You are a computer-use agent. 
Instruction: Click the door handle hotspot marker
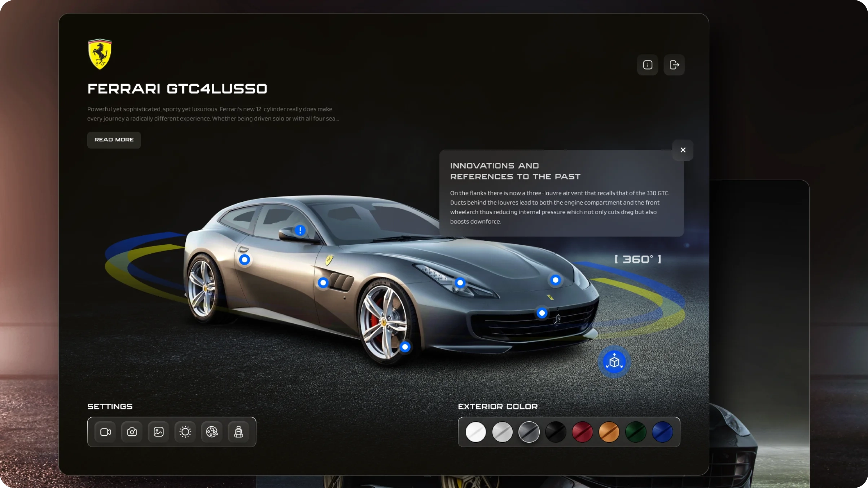pos(244,259)
